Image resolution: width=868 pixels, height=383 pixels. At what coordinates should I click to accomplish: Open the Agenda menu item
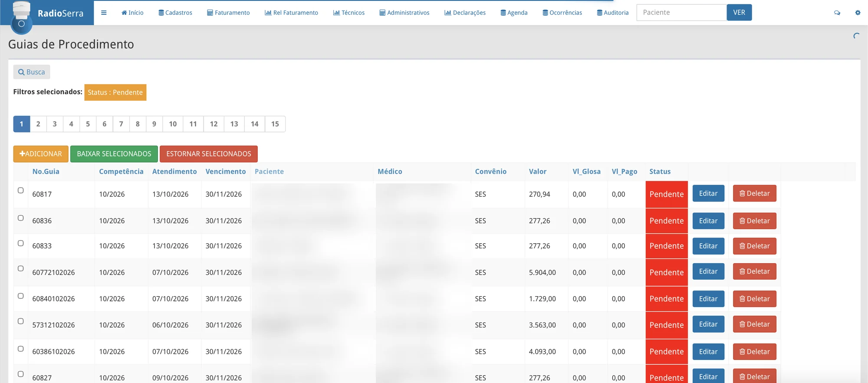pos(514,13)
